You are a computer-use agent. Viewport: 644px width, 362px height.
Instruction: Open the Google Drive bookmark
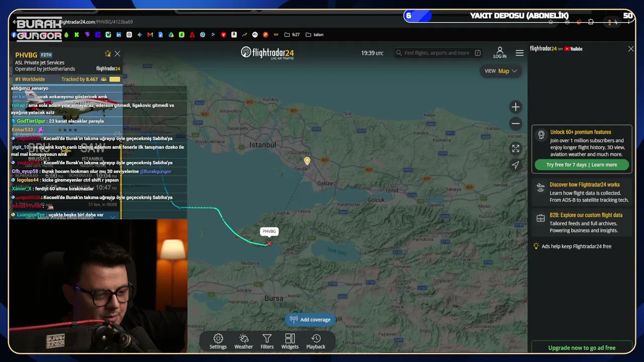pos(171,35)
